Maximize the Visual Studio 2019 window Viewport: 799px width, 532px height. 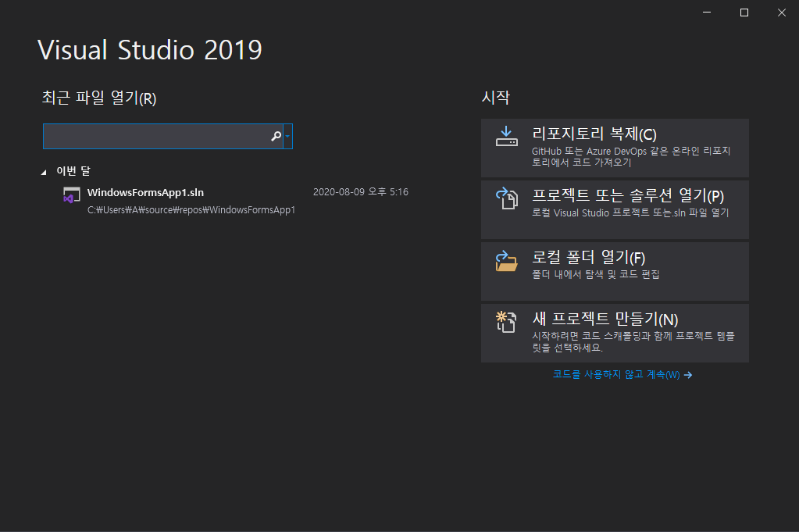click(744, 12)
